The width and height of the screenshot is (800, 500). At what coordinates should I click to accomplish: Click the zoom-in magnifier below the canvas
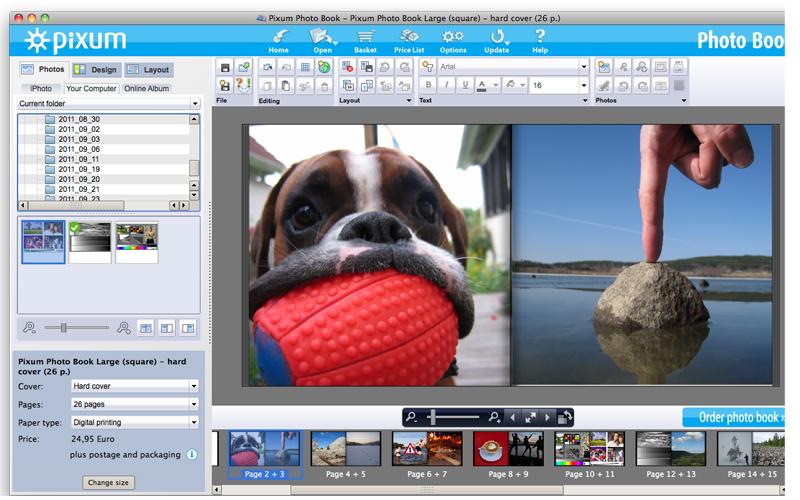click(x=494, y=417)
